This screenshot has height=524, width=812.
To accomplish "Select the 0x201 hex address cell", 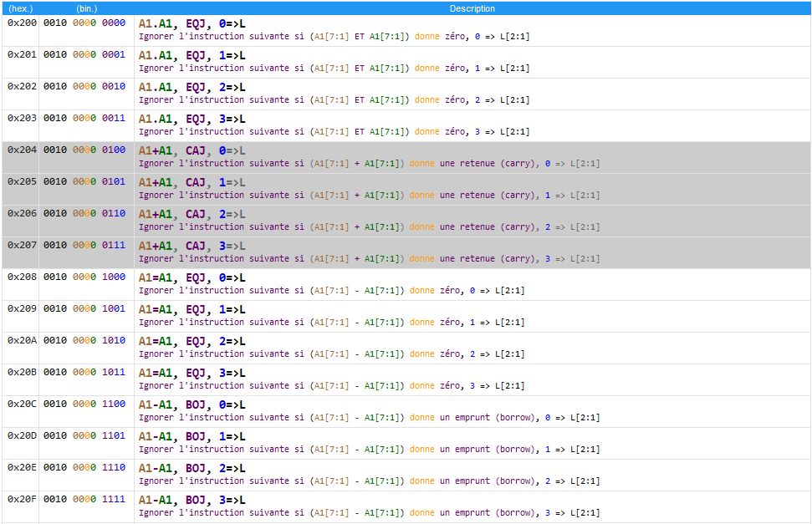I will click(x=22, y=54).
